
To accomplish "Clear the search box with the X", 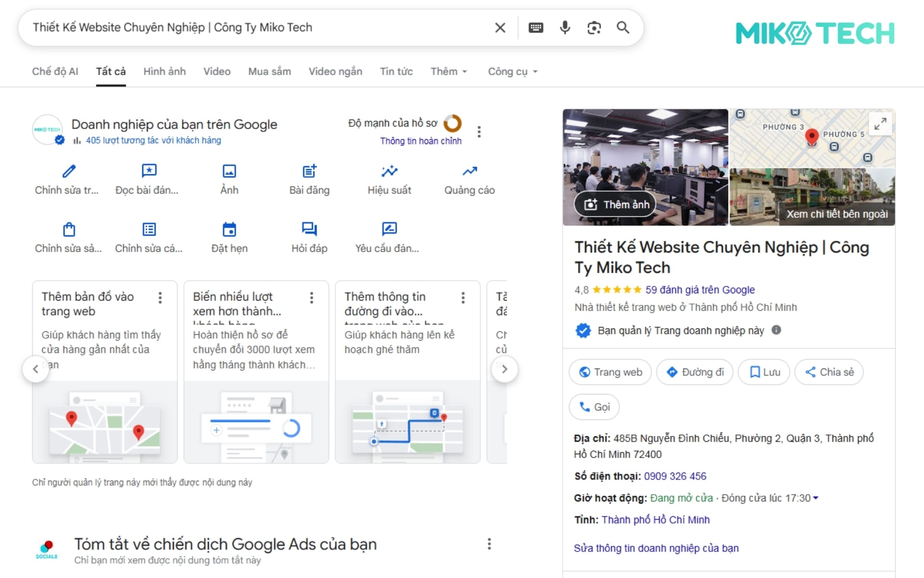I will click(x=500, y=27).
